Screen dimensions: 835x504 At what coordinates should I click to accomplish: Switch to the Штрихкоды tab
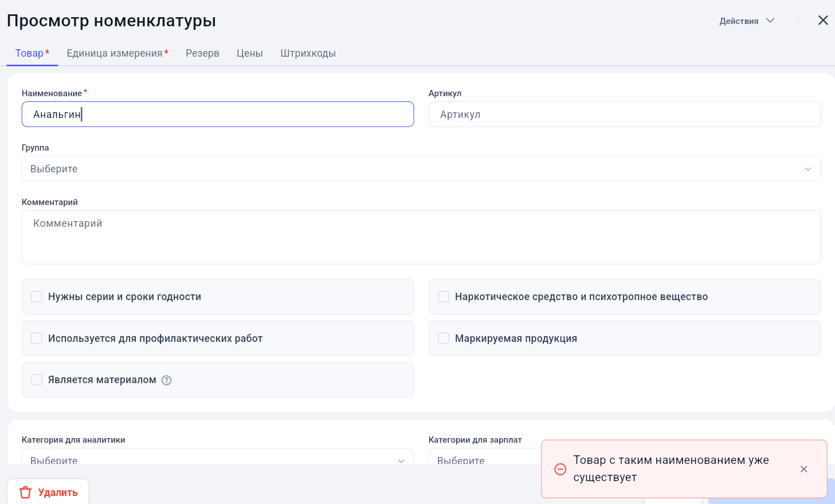(308, 53)
